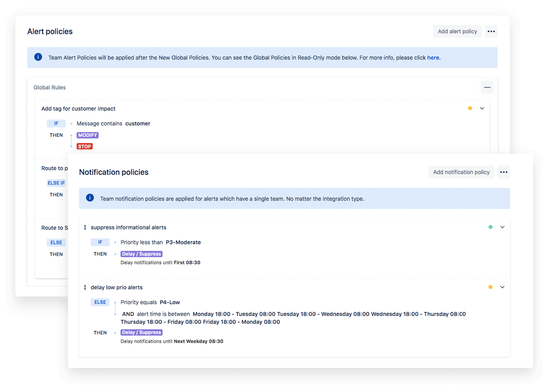This screenshot has height=392, width=550.
Task: Toggle the green status dot on suppress informational alerts
Action: click(x=490, y=227)
